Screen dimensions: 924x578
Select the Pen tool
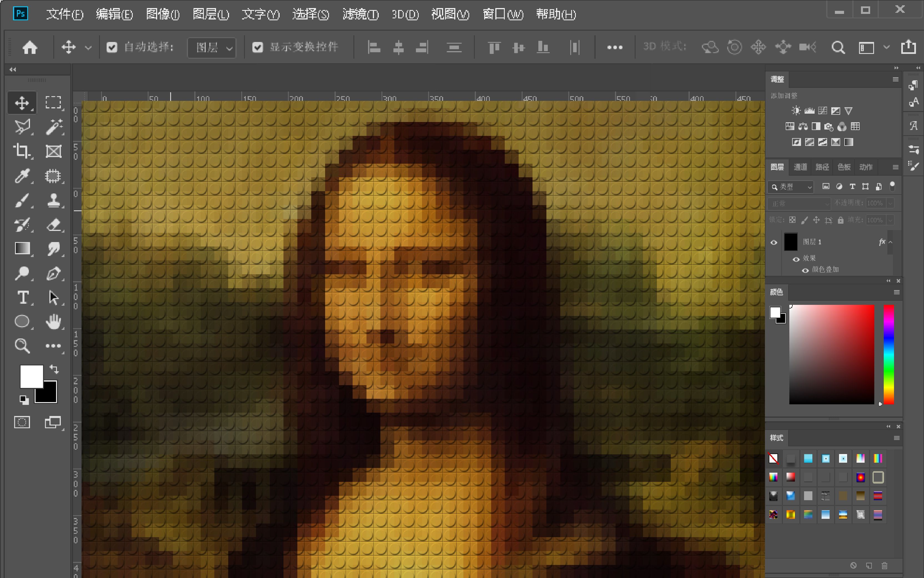53,273
